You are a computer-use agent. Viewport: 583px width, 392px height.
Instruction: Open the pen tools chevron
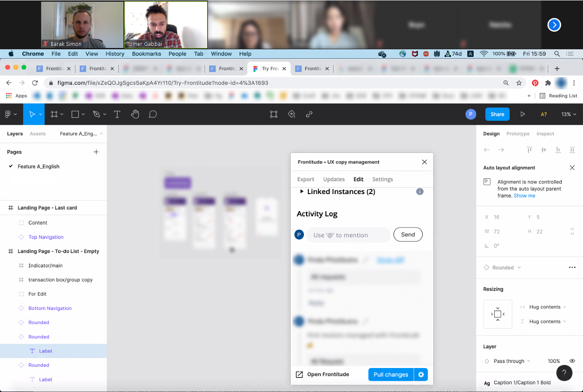[x=105, y=114]
